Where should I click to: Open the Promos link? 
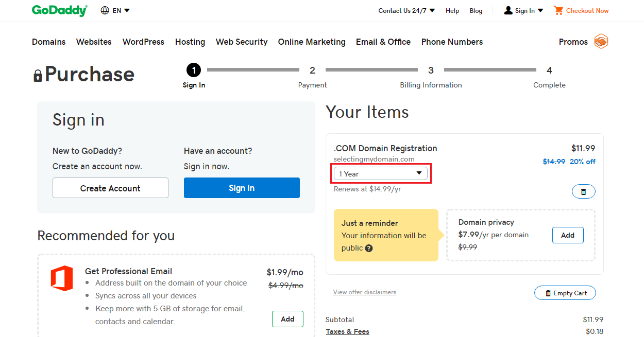pyautogui.click(x=573, y=42)
